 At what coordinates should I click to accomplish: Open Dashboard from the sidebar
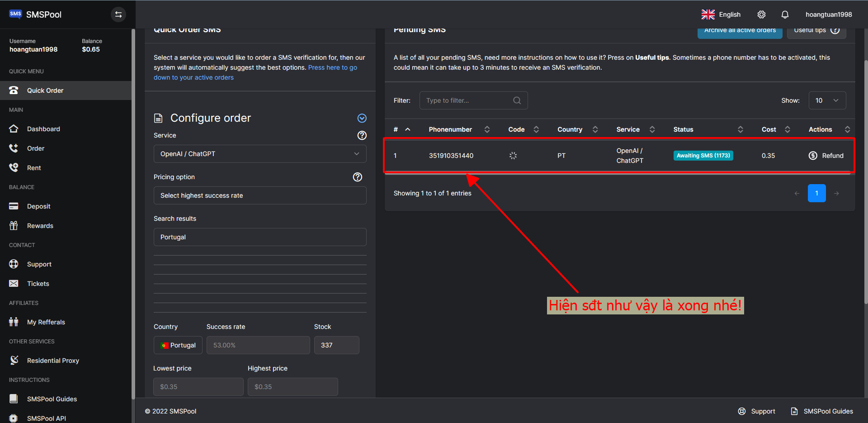43,129
